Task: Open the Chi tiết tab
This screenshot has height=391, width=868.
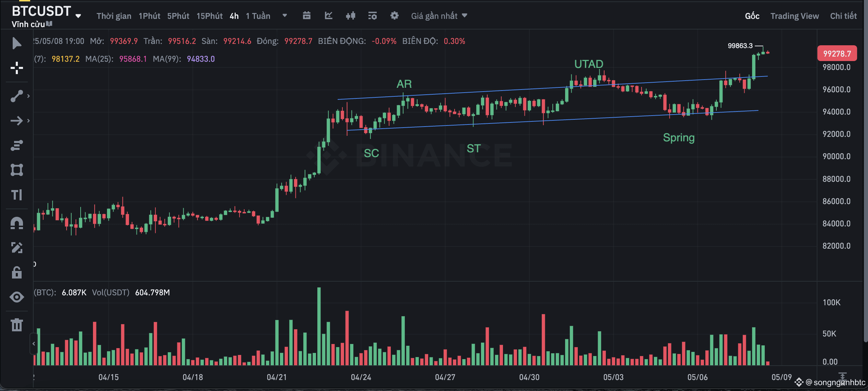Action: pyautogui.click(x=843, y=16)
